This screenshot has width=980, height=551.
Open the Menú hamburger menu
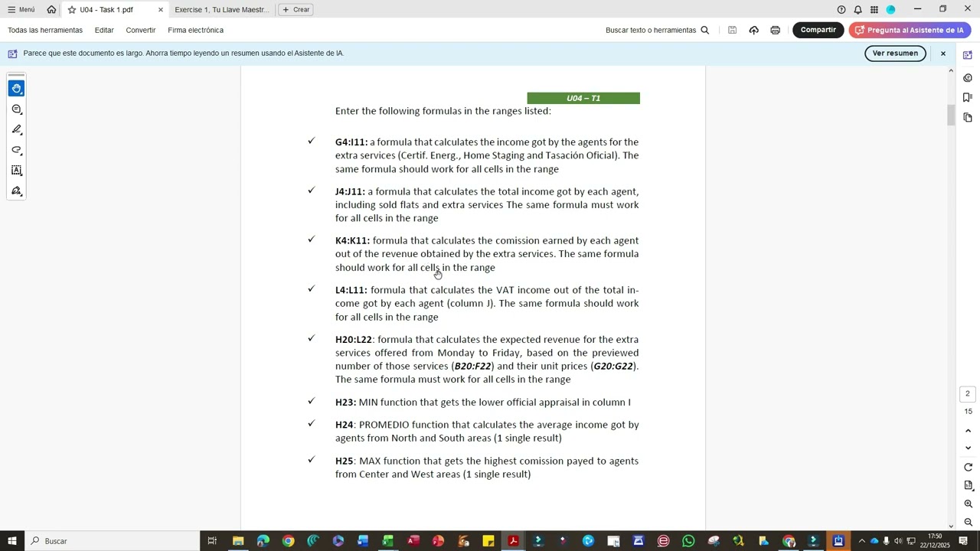[21, 9]
